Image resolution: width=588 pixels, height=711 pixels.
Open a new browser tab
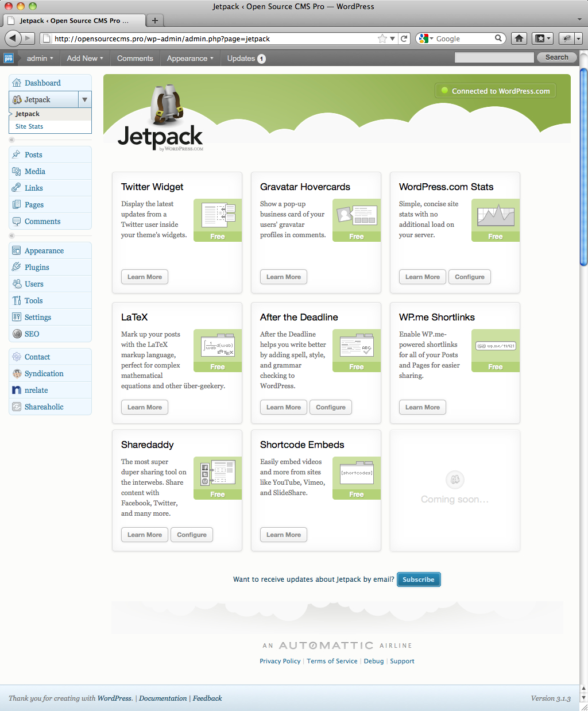(154, 21)
